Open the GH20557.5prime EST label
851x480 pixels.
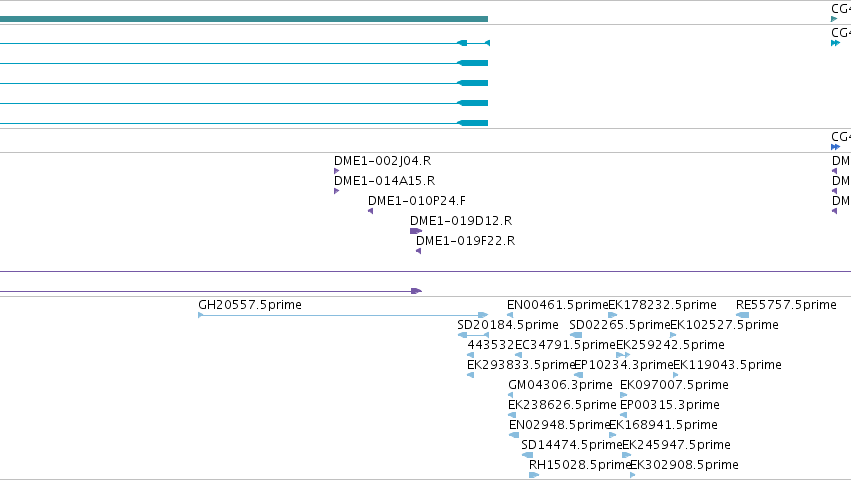pos(250,305)
